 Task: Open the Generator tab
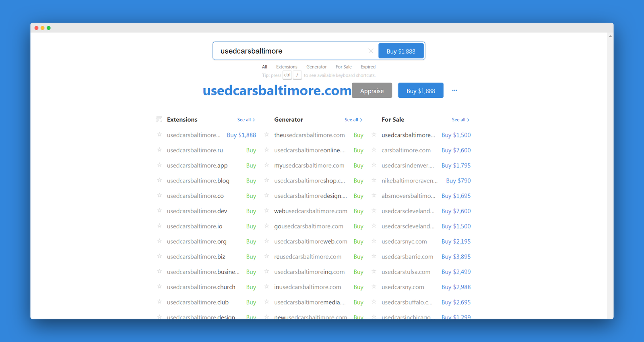[316, 67]
